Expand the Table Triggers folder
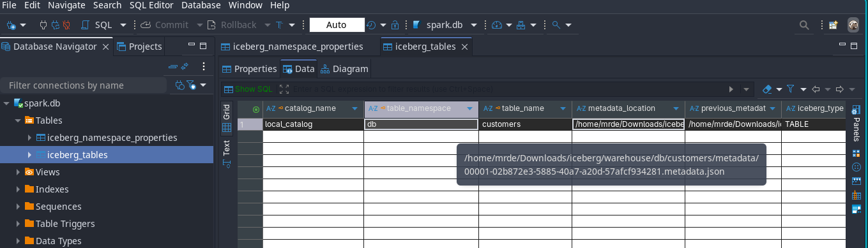868x248 pixels. 18,224
